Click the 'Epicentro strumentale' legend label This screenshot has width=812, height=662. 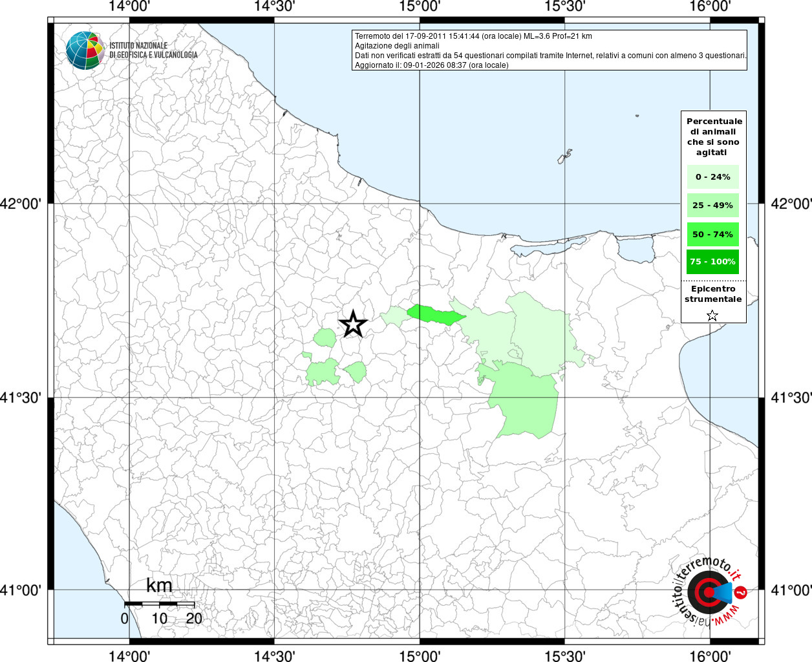click(x=713, y=294)
